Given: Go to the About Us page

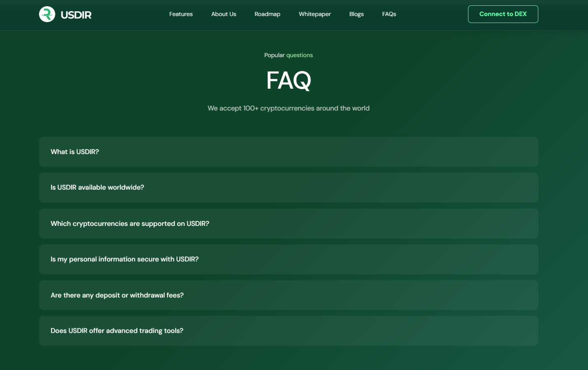Looking at the screenshot, I should tap(224, 14).
